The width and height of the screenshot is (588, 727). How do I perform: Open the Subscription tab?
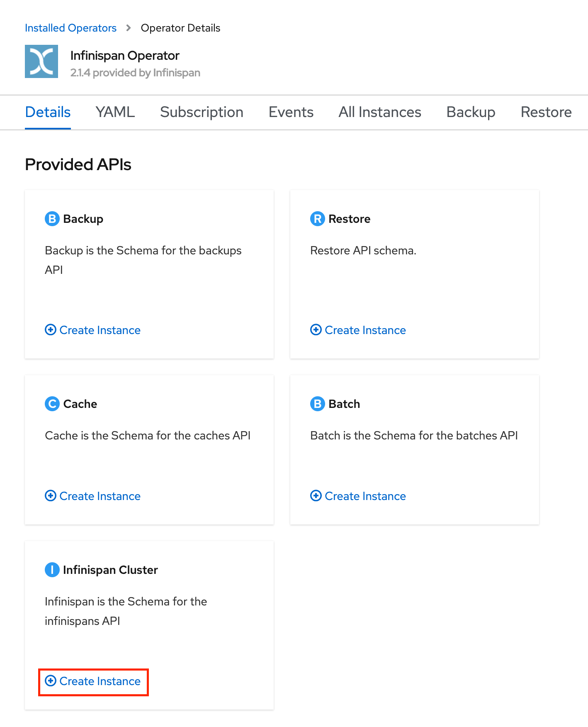202,112
